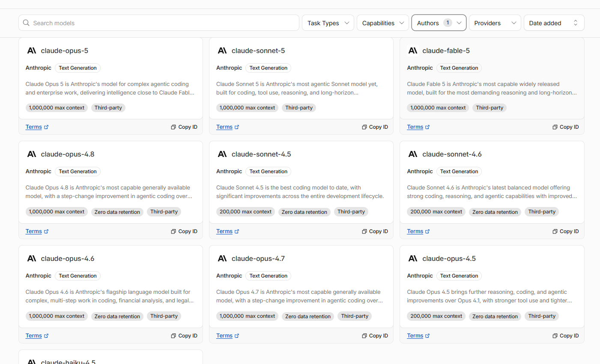Click Third-party tag on claude-fable-5
This screenshot has width=600, height=364.
[x=490, y=108]
